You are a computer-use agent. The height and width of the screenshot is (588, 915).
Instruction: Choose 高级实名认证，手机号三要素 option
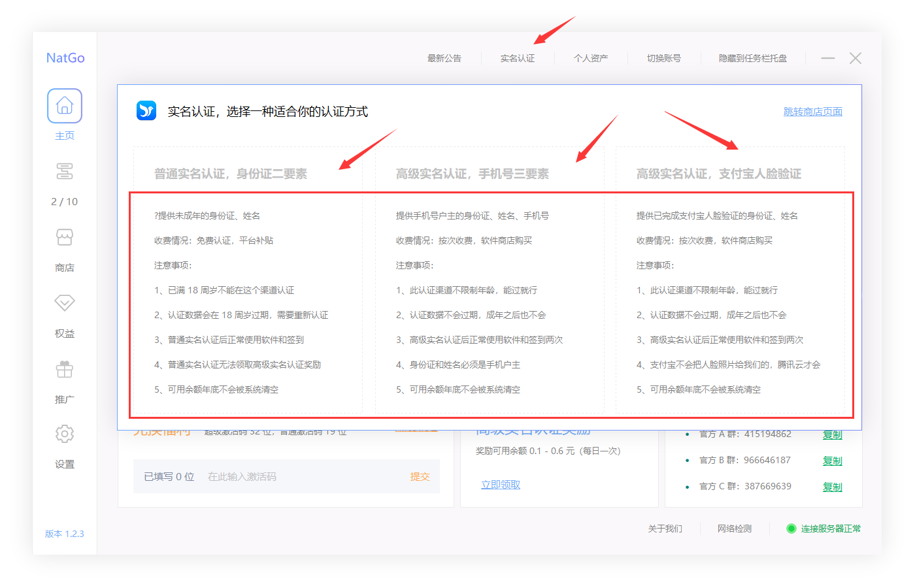(x=473, y=174)
